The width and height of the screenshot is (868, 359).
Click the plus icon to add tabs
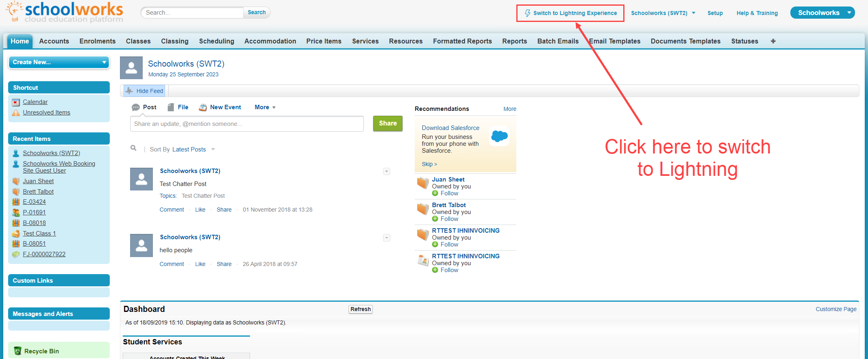pyautogui.click(x=773, y=41)
